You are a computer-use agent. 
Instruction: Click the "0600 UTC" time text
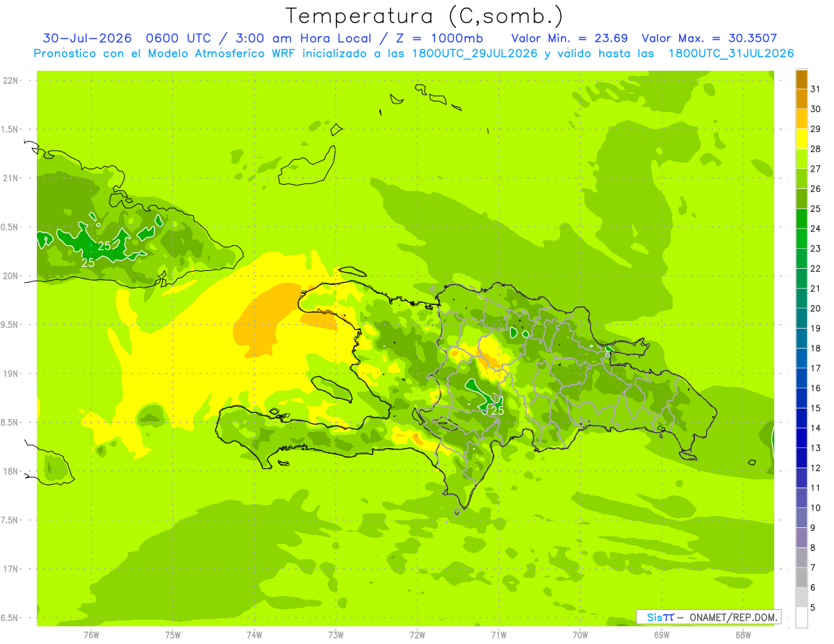point(178,38)
